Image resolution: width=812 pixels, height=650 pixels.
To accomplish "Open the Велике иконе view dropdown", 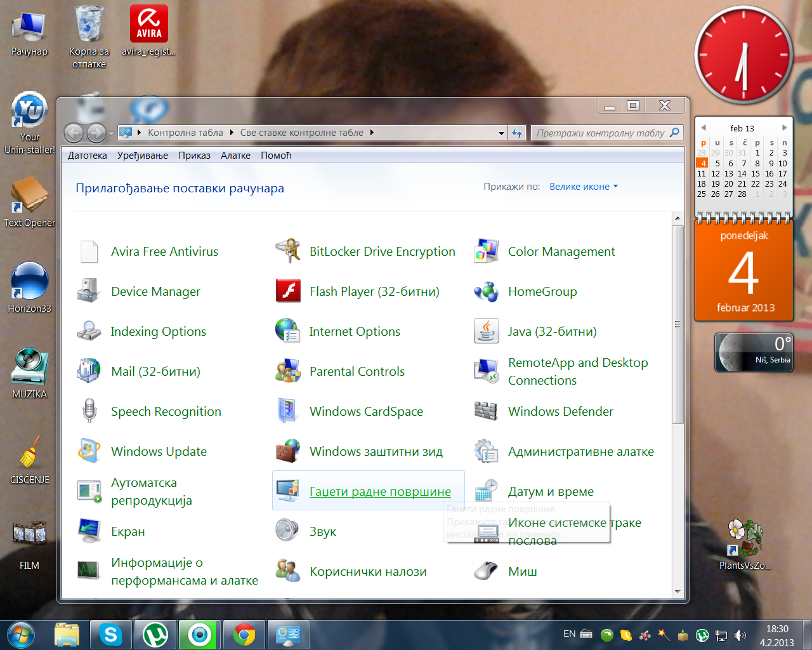I will 583,187.
